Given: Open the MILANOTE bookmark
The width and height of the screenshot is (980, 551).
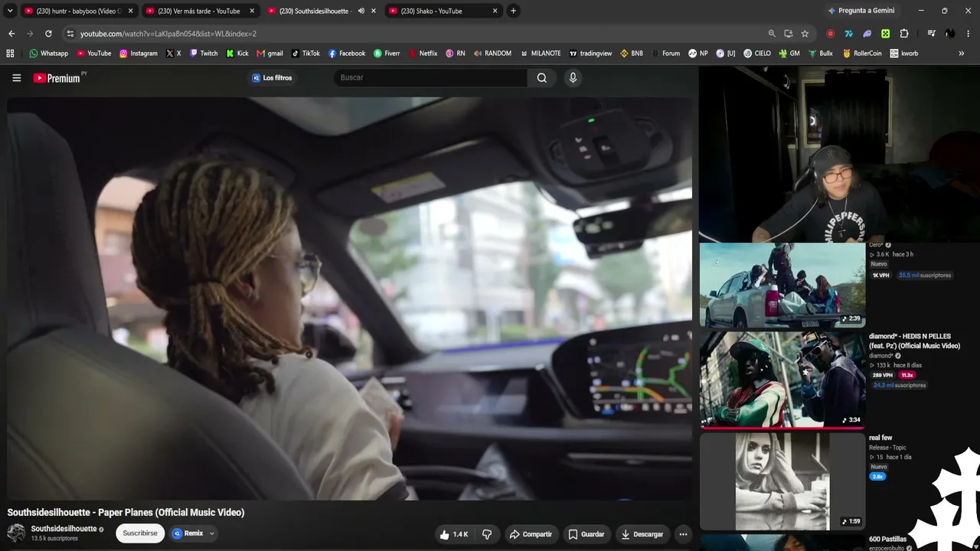Looking at the screenshot, I should click(x=541, y=54).
